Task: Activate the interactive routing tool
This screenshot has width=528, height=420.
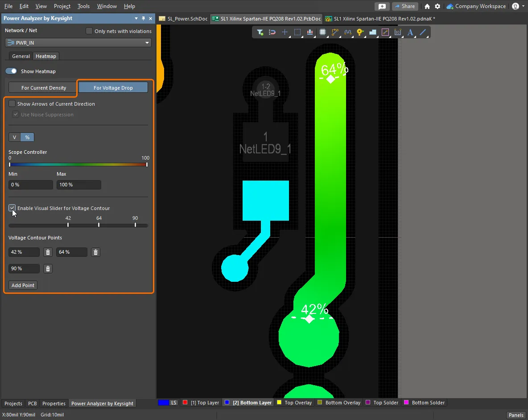Action: click(335, 32)
